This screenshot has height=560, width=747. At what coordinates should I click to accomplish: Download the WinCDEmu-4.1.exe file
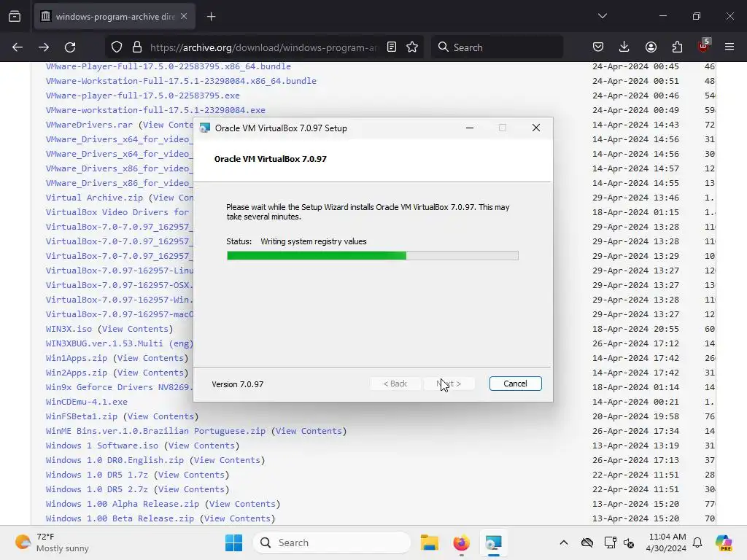(87, 402)
